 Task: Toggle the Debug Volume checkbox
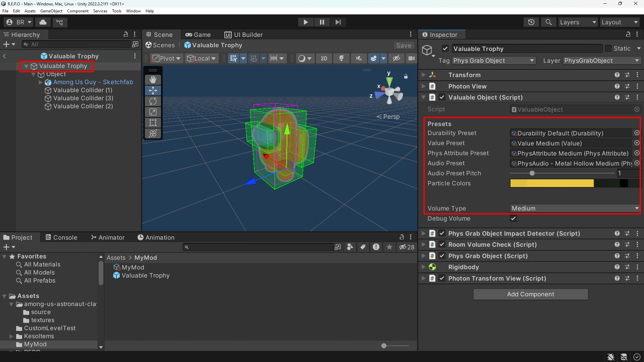pyautogui.click(x=513, y=218)
